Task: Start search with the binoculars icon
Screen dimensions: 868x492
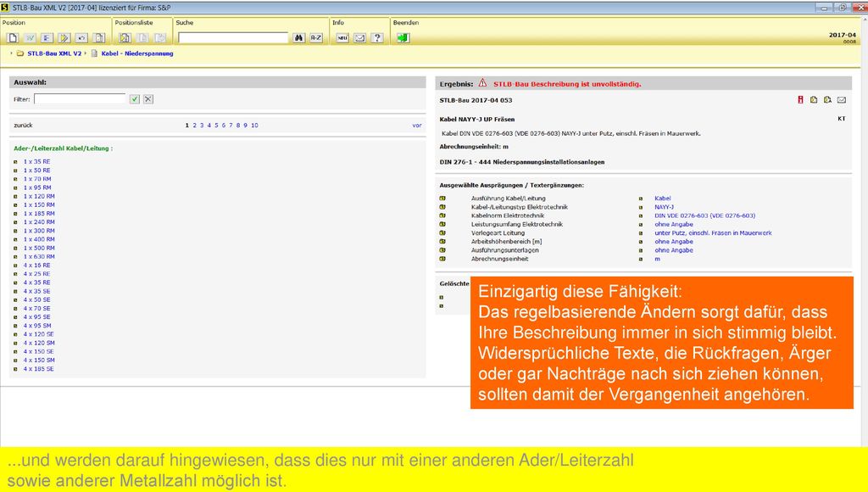Action: [x=299, y=37]
